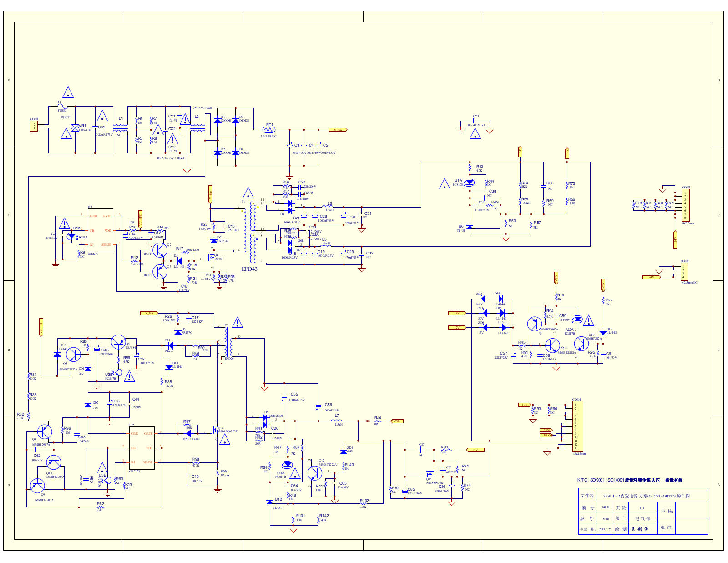The image size is (728, 563).
Task: Select the 'EFD43' label under T1
Action: coord(249,269)
